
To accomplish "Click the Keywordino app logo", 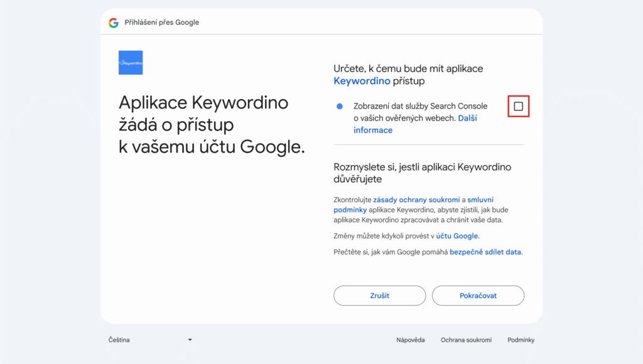I will point(131,63).
